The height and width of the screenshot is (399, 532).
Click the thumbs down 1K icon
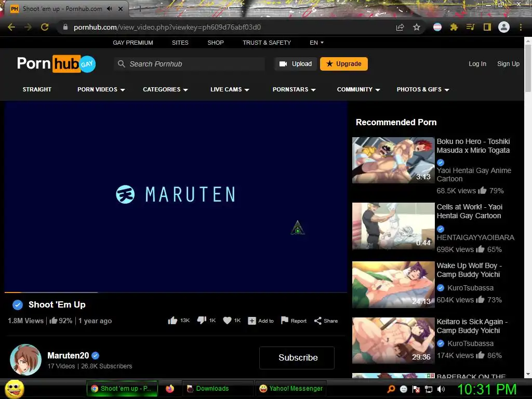tap(202, 320)
